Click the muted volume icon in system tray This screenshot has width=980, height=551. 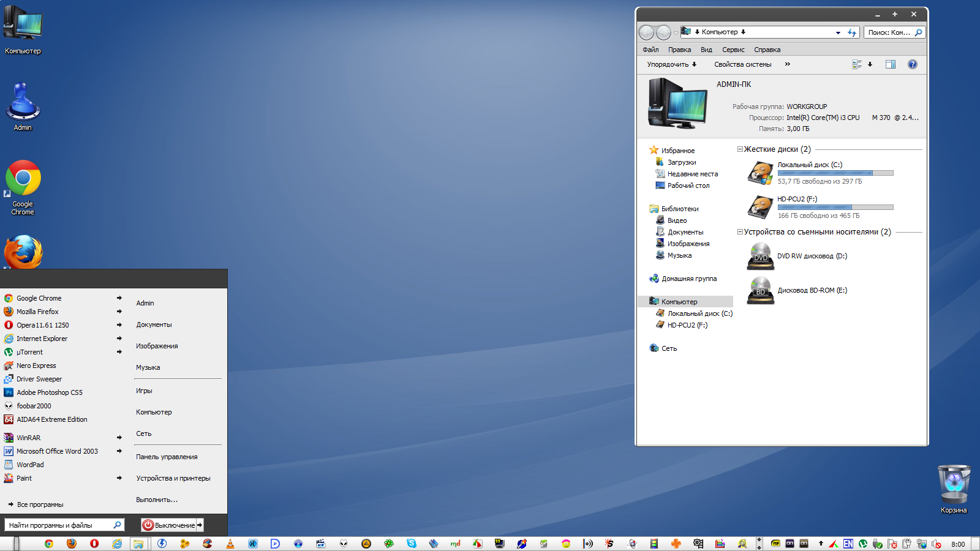pyautogui.click(x=937, y=544)
